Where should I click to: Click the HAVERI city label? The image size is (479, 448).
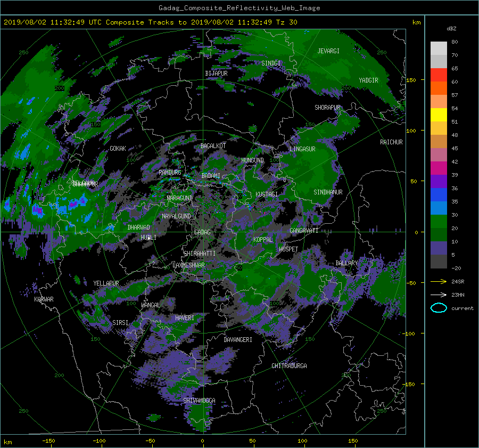[x=185, y=318]
